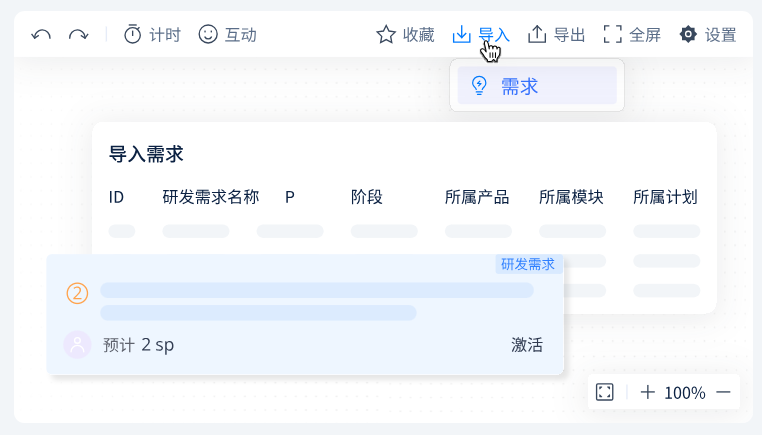The height and width of the screenshot is (435, 762).
Task: Click the fit-to-screen icon near zoom controls
Action: click(x=604, y=392)
